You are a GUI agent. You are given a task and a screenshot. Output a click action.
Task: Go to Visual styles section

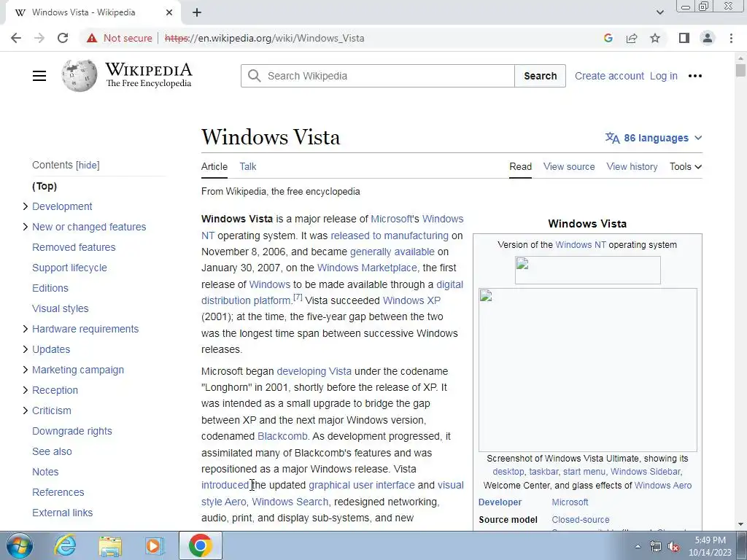[61, 308]
